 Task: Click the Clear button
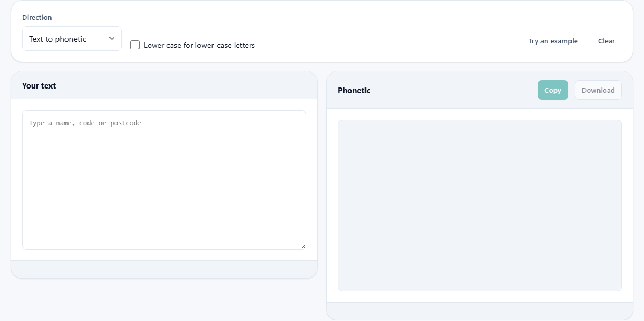(606, 41)
